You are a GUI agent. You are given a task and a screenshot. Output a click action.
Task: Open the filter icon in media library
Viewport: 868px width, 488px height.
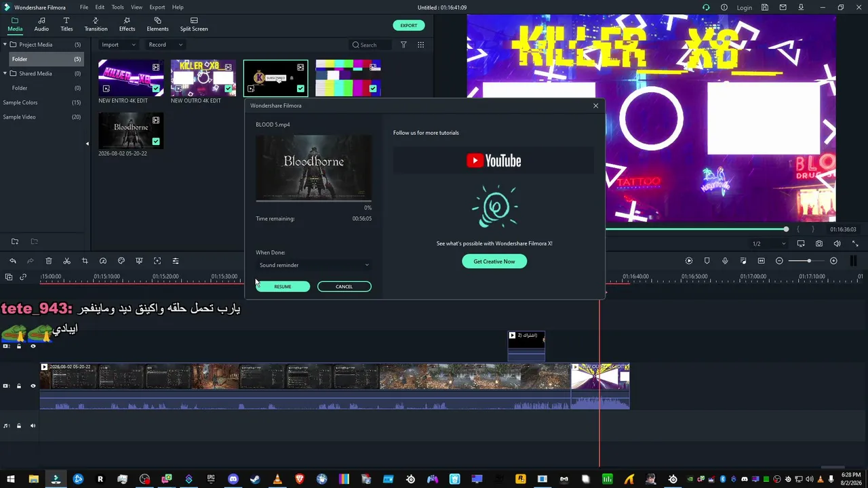pos(403,45)
